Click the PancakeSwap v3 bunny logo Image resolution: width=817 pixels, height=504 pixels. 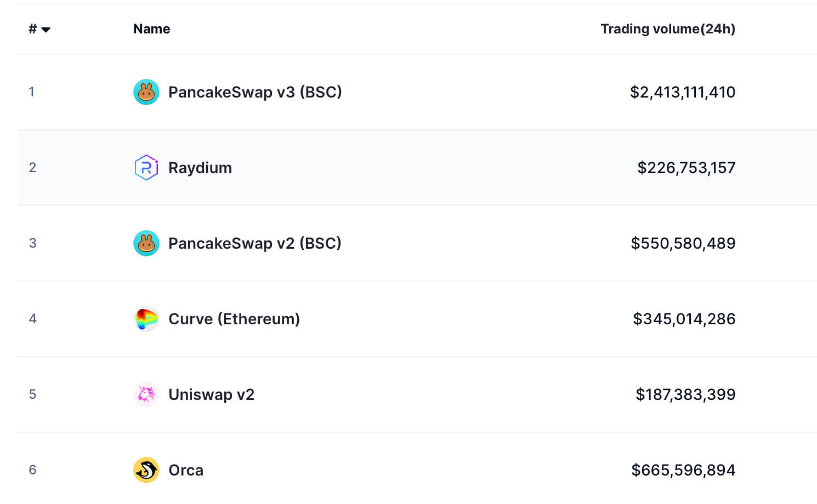(x=146, y=92)
